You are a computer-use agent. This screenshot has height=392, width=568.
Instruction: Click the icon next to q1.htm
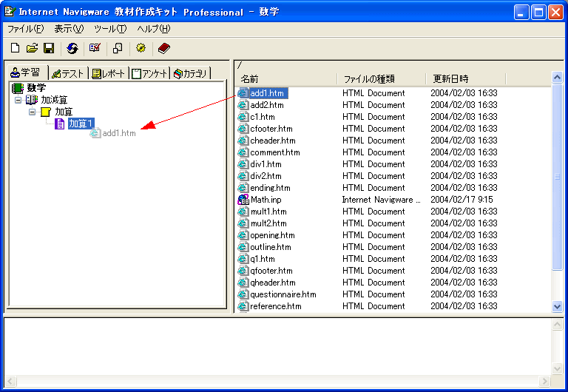click(x=243, y=259)
